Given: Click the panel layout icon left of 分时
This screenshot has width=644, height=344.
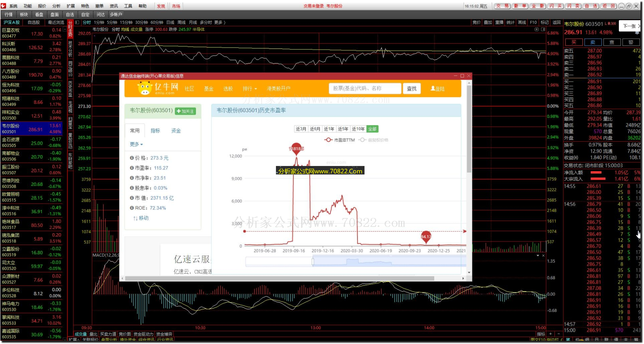Looking at the screenshot, I should click(x=77, y=22).
